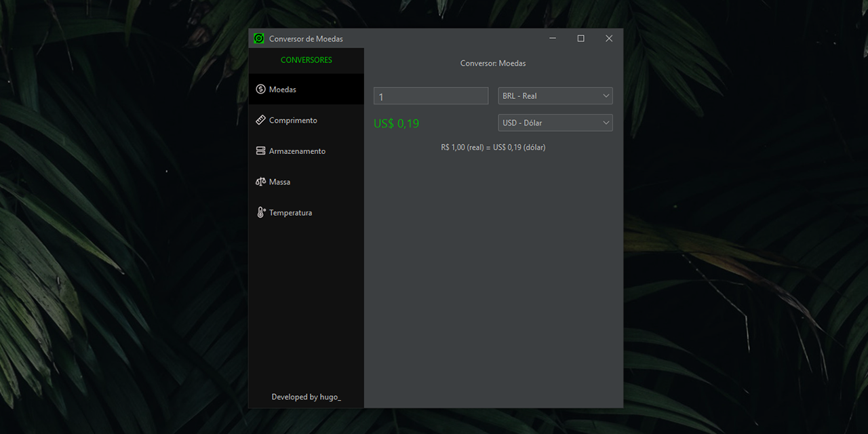This screenshot has width=868, height=434.
Task: Click the R$ 1,00 conversion summary text
Action: [x=493, y=147]
